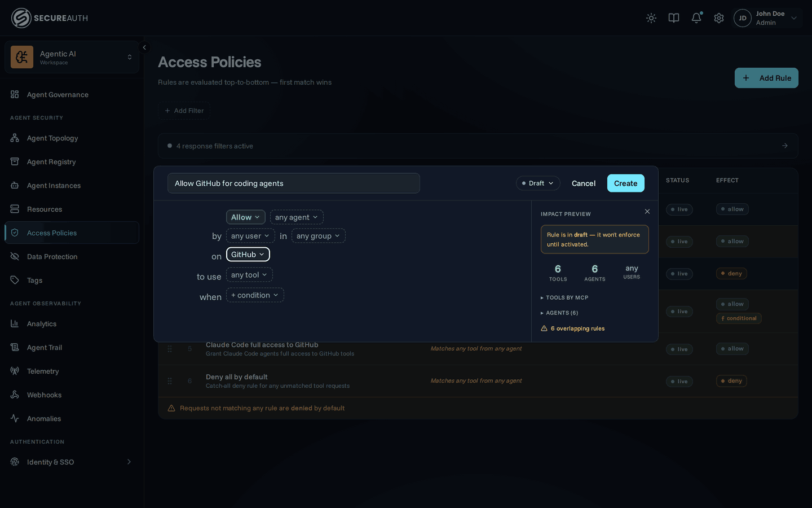Screen dimensions: 812x508
Task: Click the denied-by-default warning icon
Action: (171, 408)
